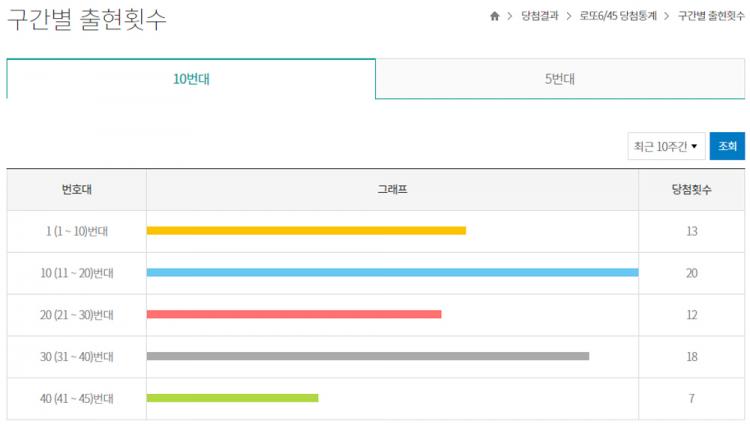Click 구간별 출현횟수 in the breadcrumb
The height and width of the screenshot is (430, 750).
pos(711,17)
